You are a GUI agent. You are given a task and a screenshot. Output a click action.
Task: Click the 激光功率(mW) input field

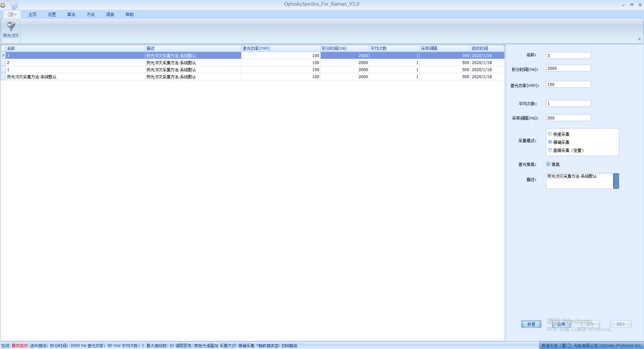point(568,85)
